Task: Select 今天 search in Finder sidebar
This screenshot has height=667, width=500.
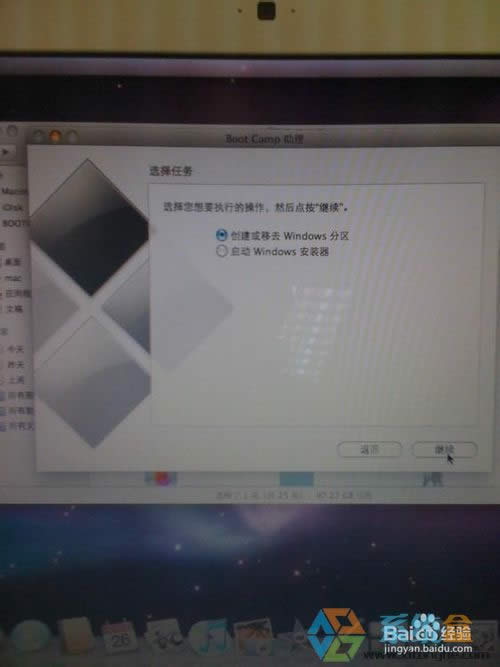Action: 15,349
